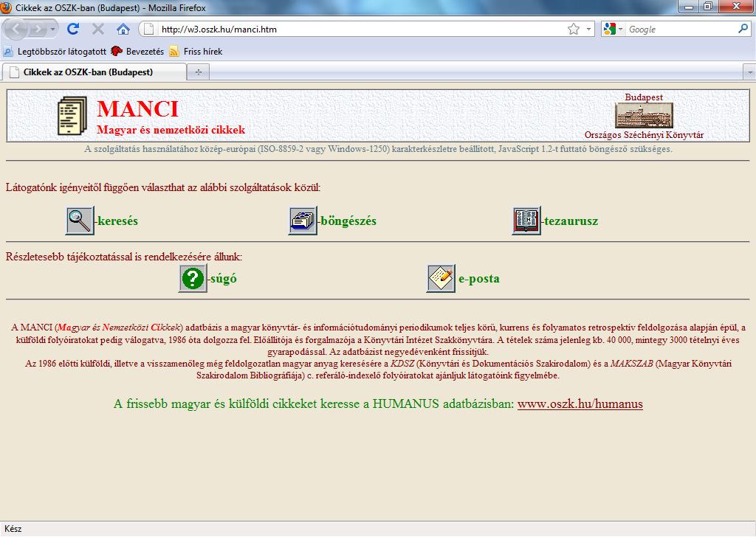756x537 pixels.
Task: Open list all tabs dropdown
Action: [x=750, y=72]
